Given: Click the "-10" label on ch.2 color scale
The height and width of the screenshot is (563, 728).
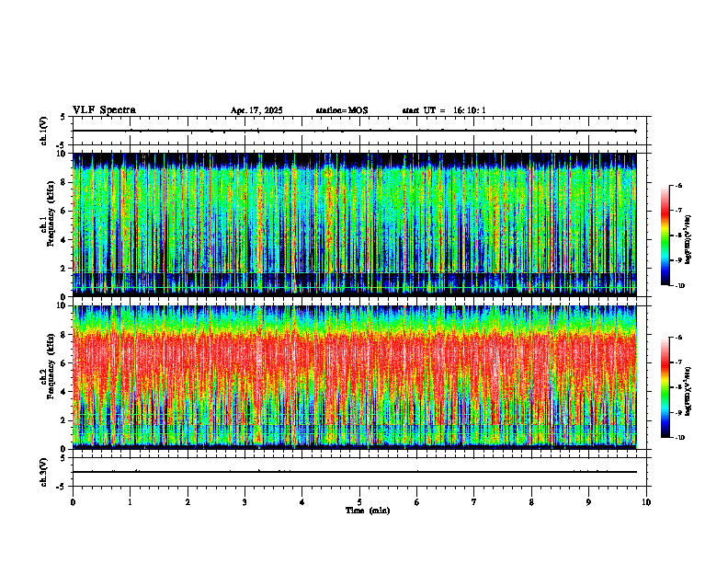Looking at the screenshot, I should point(679,438).
